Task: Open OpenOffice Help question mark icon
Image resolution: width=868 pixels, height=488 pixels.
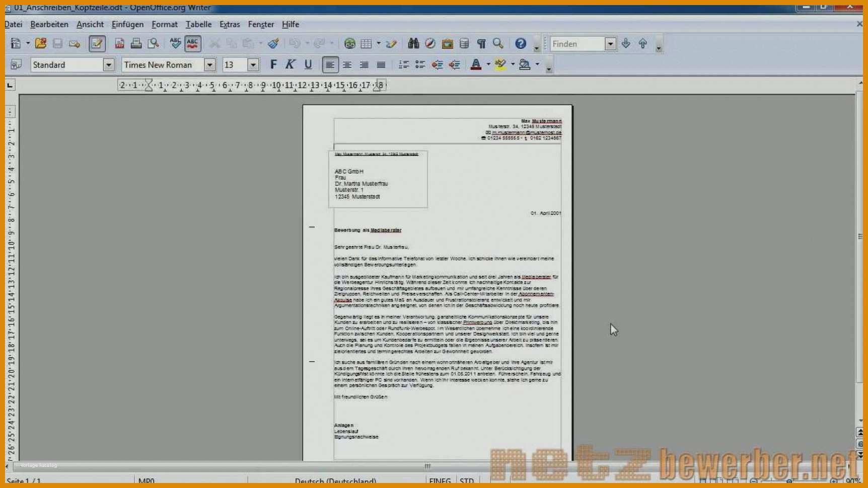Action: 521,44
